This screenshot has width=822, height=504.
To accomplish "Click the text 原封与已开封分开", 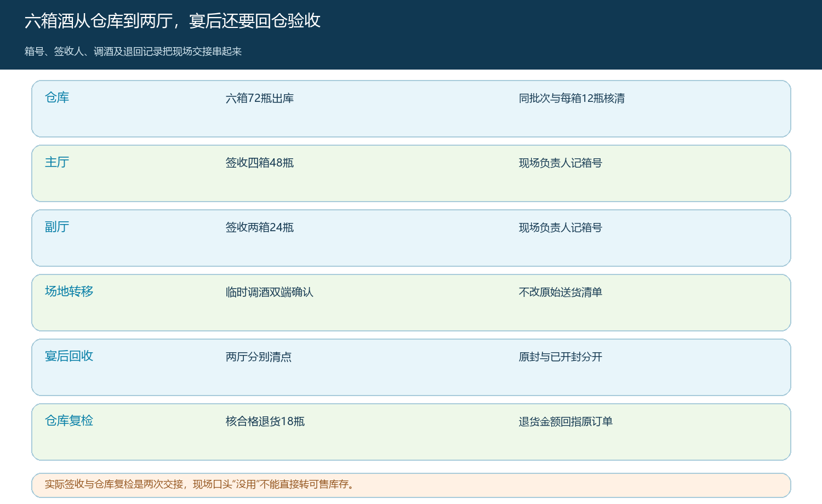I will click(x=560, y=357).
